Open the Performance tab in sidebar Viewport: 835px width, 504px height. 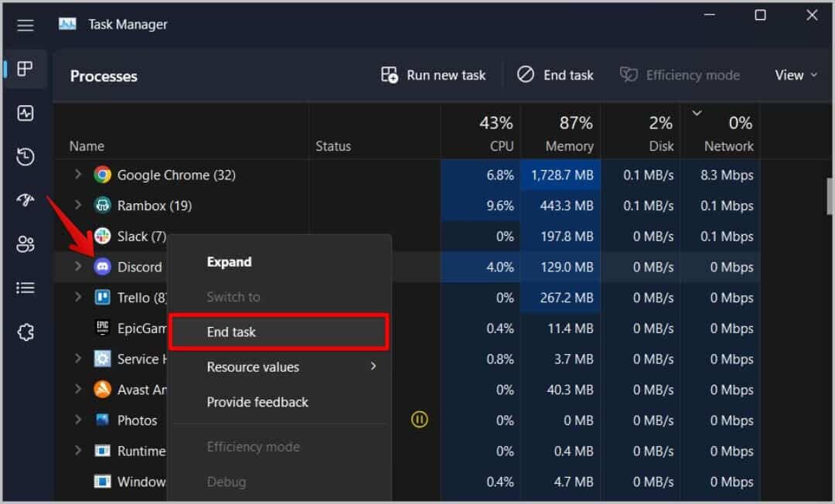tap(25, 113)
